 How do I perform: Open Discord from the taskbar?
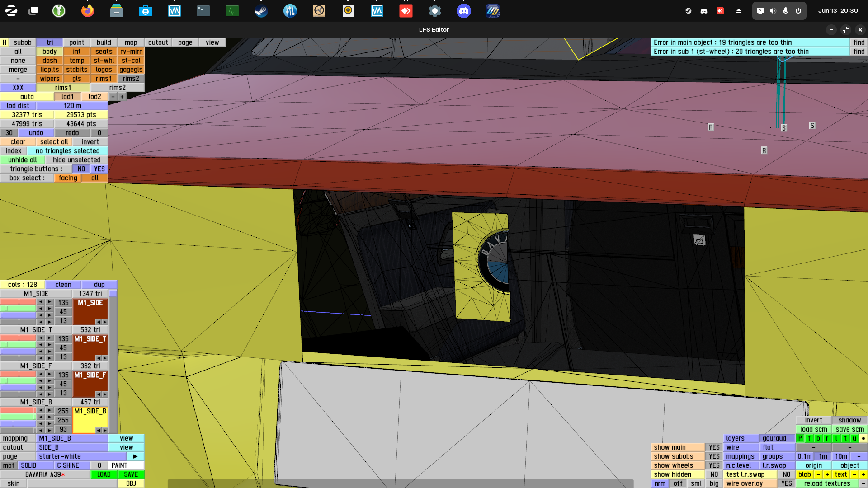click(x=463, y=11)
